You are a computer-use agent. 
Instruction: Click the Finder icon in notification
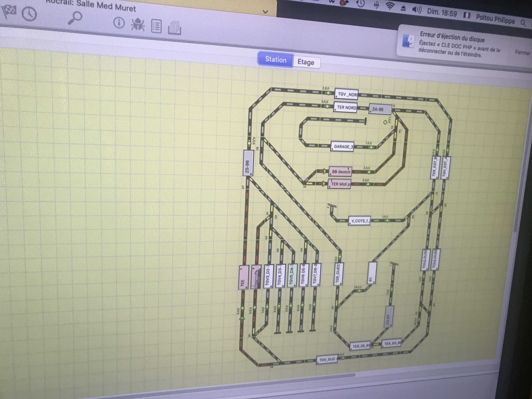pos(408,41)
